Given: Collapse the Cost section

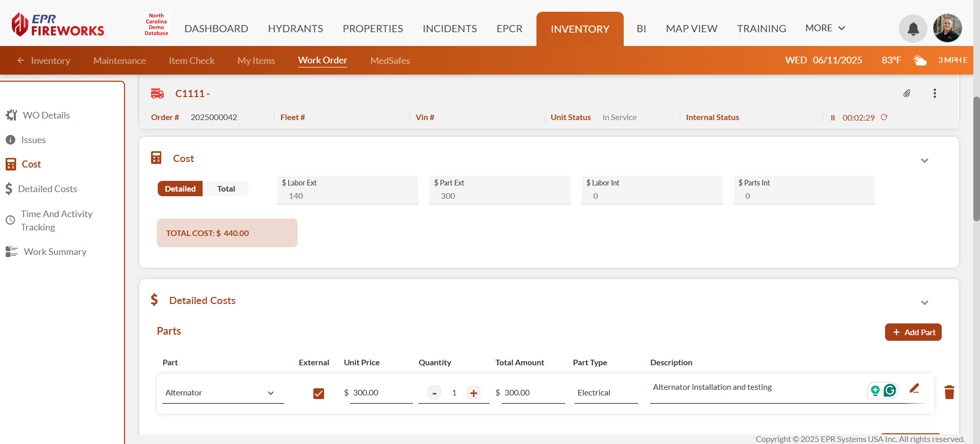Looking at the screenshot, I should 924,160.
